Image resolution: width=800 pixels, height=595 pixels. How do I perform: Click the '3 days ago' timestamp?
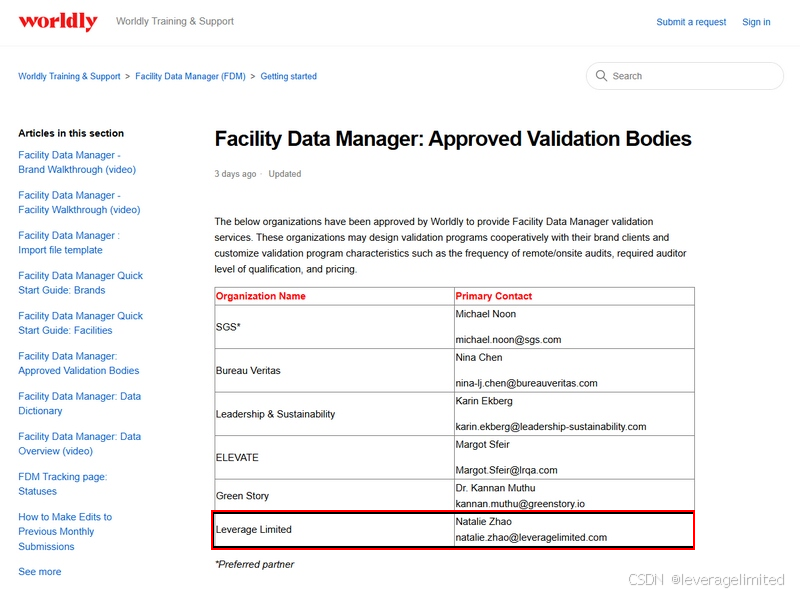point(235,174)
